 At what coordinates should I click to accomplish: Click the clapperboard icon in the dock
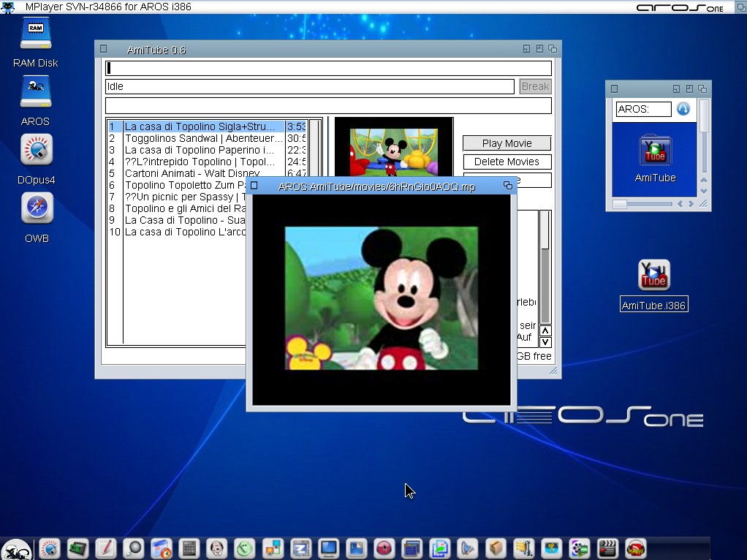point(606,548)
